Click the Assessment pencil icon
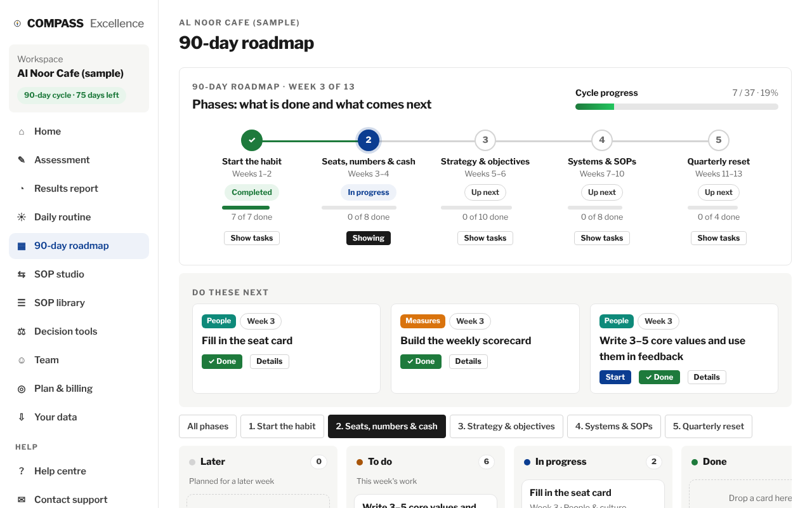812x508 pixels. click(x=22, y=160)
